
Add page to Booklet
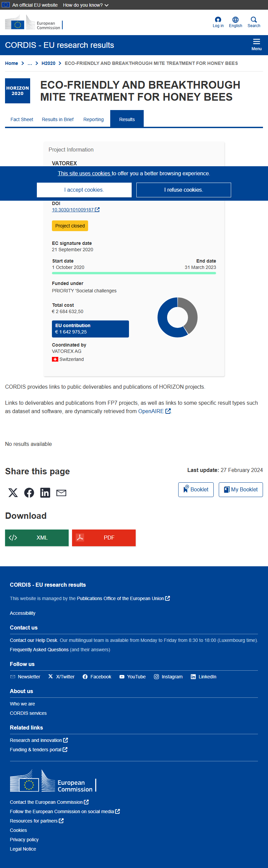click(x=196, y=489)
